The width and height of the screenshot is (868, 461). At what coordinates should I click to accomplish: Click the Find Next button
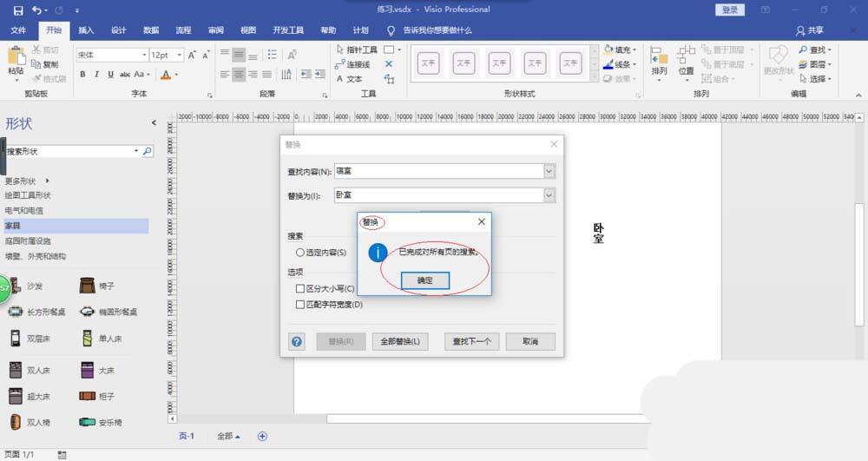point(471,341)
